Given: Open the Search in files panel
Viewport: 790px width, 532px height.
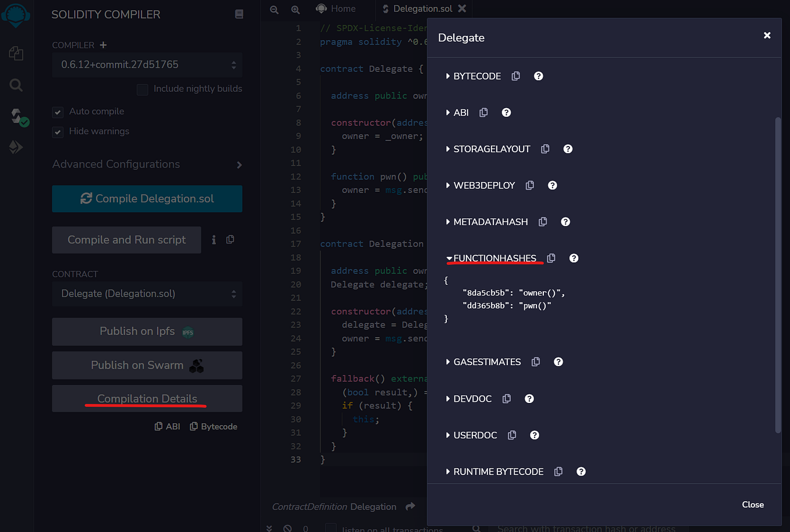Looking at the screenshot, I should (16, 85).
